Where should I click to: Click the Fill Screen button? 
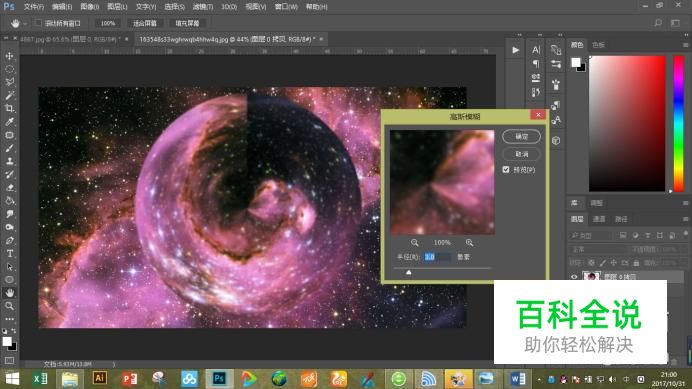pyautogui.click(x=187, y=23)
